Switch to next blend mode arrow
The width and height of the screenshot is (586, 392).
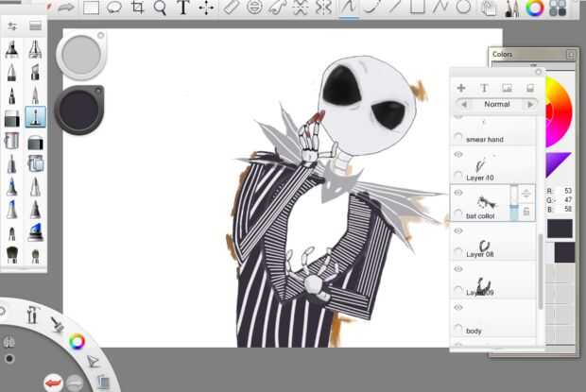[x=530, y=105]
